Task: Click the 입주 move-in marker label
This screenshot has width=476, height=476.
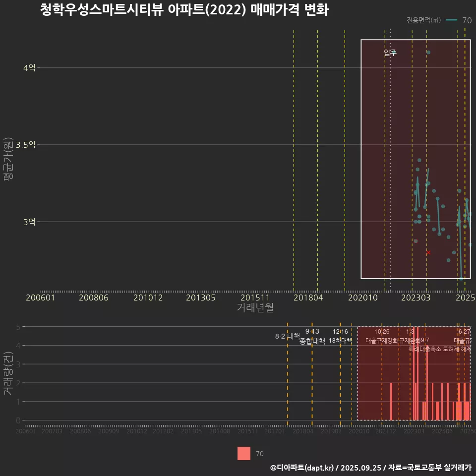Action: coord(390,52)
